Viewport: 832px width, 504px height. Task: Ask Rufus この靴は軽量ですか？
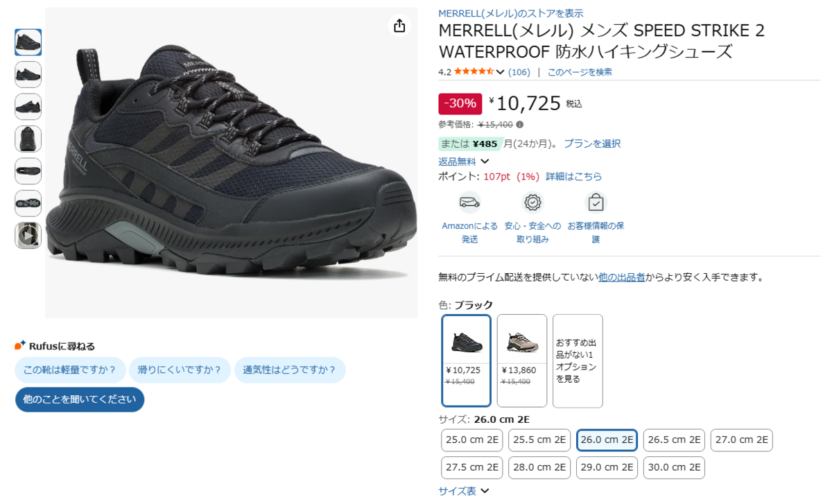pyautogui.click(x=71, y=370)
